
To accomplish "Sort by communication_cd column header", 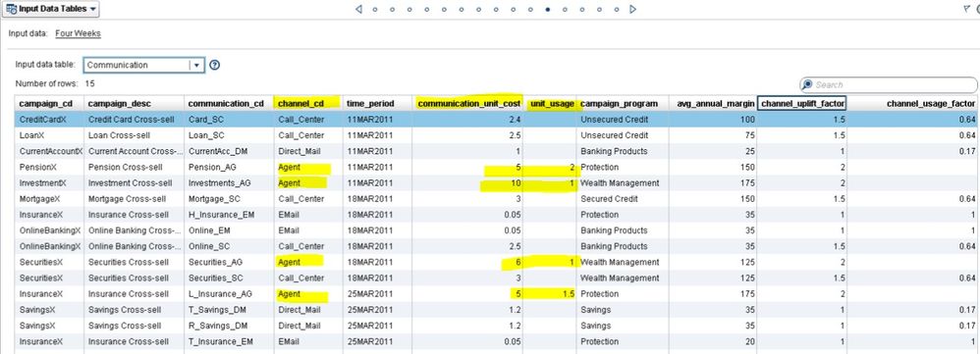I will click(x=229, y=103).
